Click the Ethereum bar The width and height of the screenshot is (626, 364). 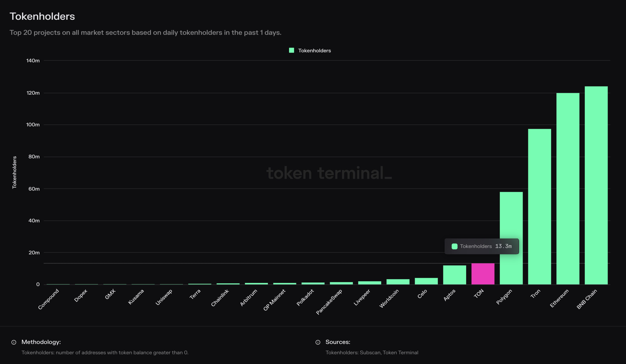[x=568, y=189]
